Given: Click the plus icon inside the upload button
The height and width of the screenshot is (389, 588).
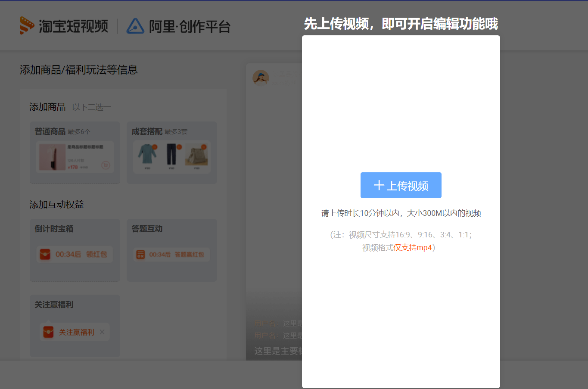Looking at the screenshot, I should click(x=379, y=185).
